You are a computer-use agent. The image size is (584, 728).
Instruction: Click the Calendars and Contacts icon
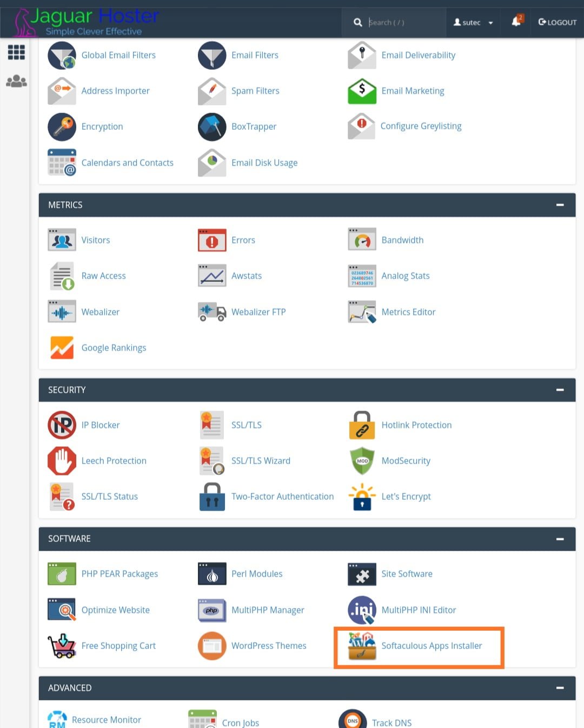coord(62,162)
